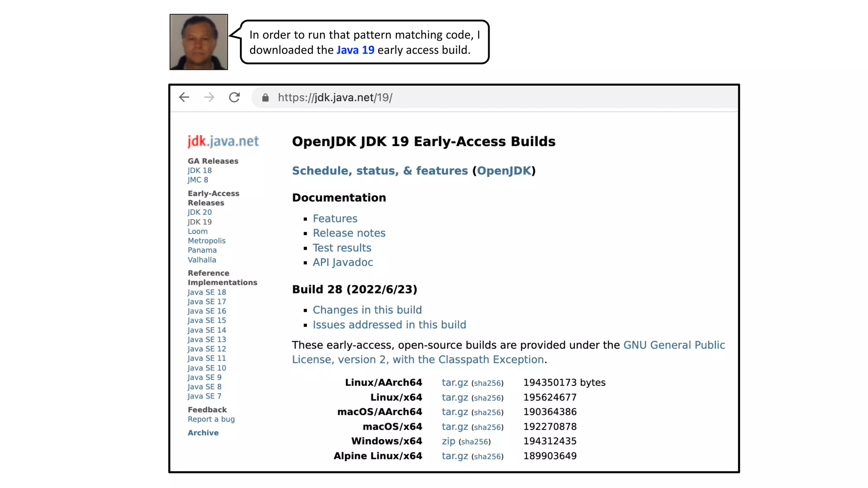Open sha256 for Windows/x64
868x488 pixels.
click(x=475, y=441)
